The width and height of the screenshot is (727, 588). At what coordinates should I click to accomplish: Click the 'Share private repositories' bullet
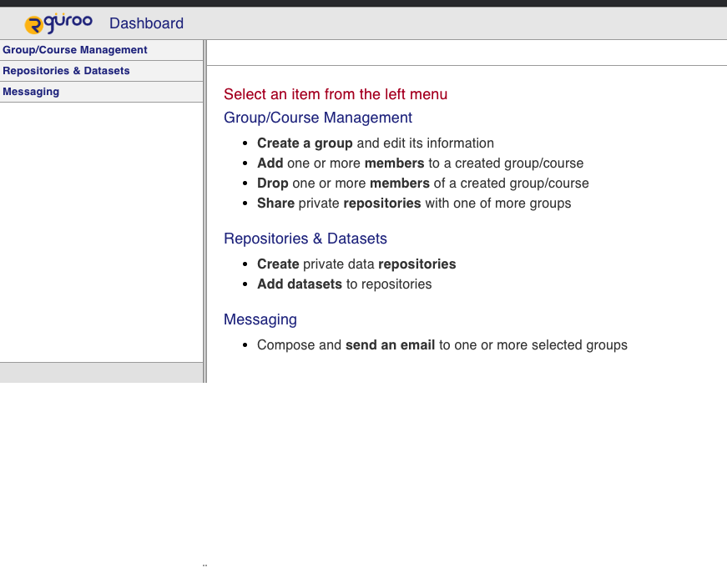(414, 204)
